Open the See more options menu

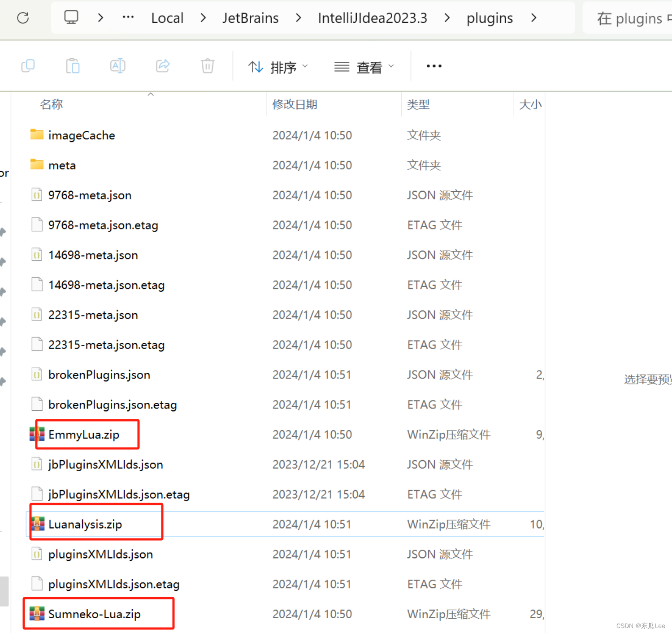[x=434, y=66]
